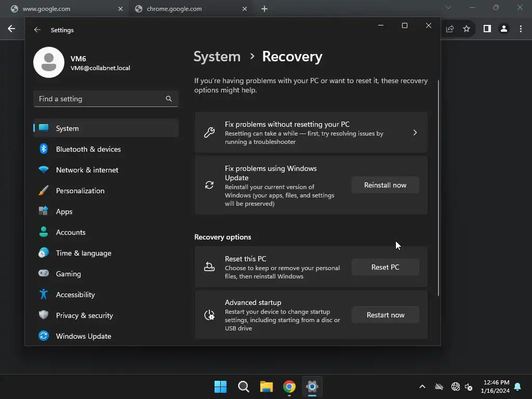Select Network & internet in sidebar
The height and width of the screenshot is (399, 532).
click(106, 170)
